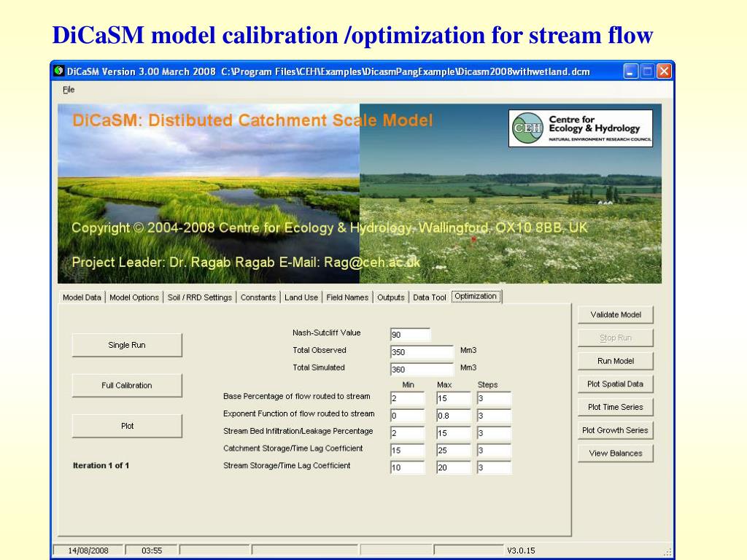Viewport: 747px width, 560px height.
Task: Click Min field for Catchment Storage/Time Lag
Action: [407, 451]
